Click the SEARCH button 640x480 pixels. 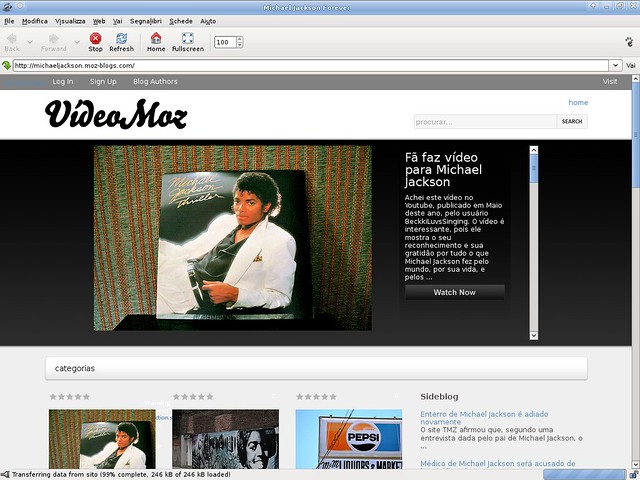point(572,122)
